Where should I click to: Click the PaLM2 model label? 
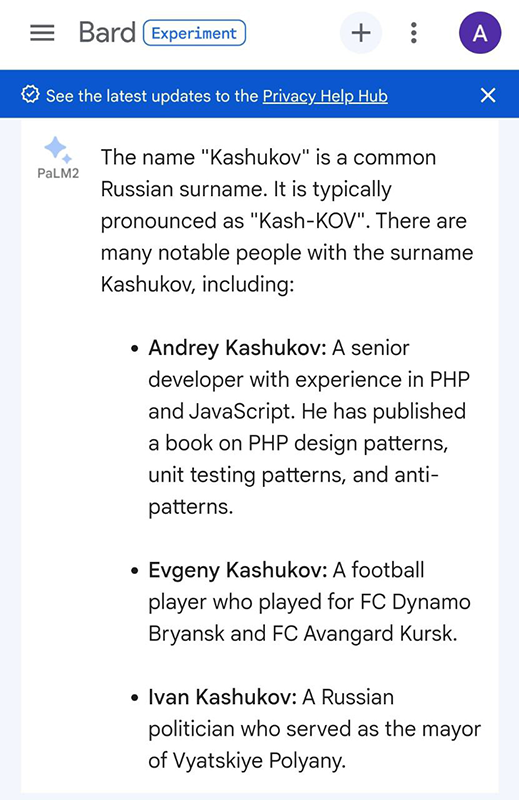58,174
